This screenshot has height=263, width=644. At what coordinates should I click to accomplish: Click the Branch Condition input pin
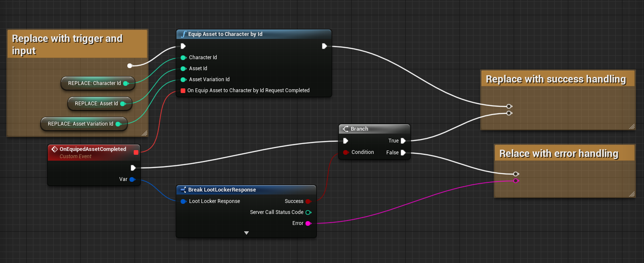pyautogui.click(x=346, y=152)
